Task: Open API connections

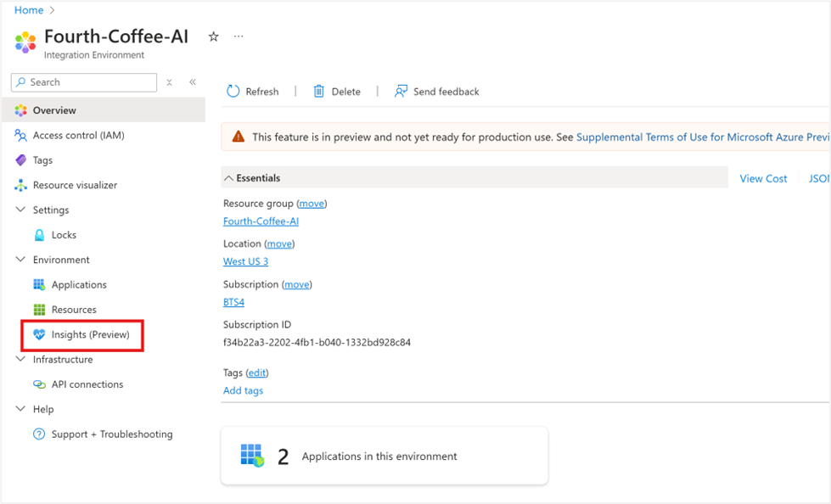Action: (87, 384)
